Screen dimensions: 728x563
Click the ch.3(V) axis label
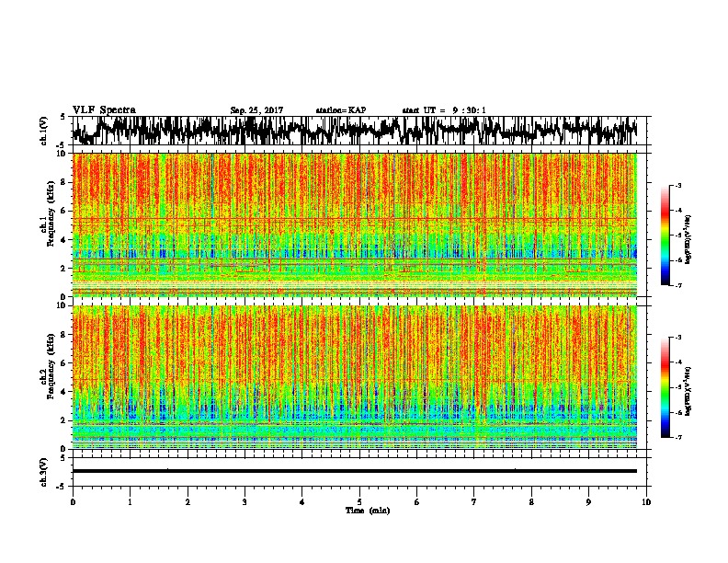coord(44,472)
